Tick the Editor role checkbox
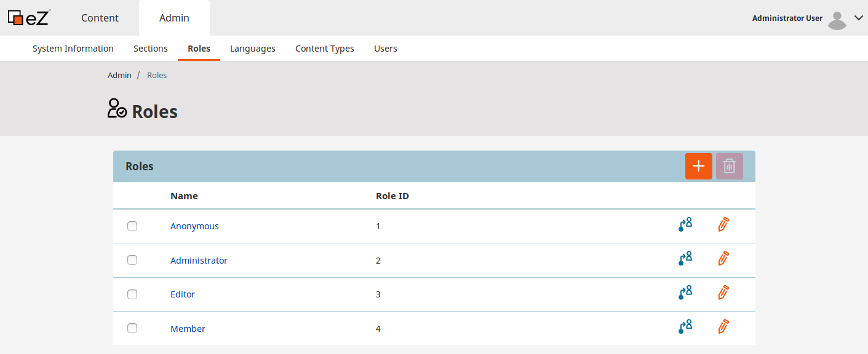This screenshot has height=354, width=868. point(132,294)
